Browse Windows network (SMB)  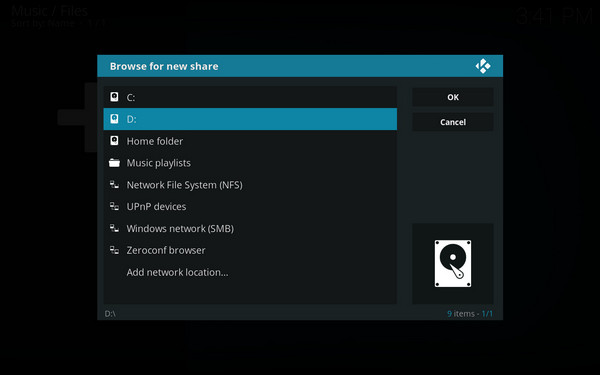click(250, 228)
